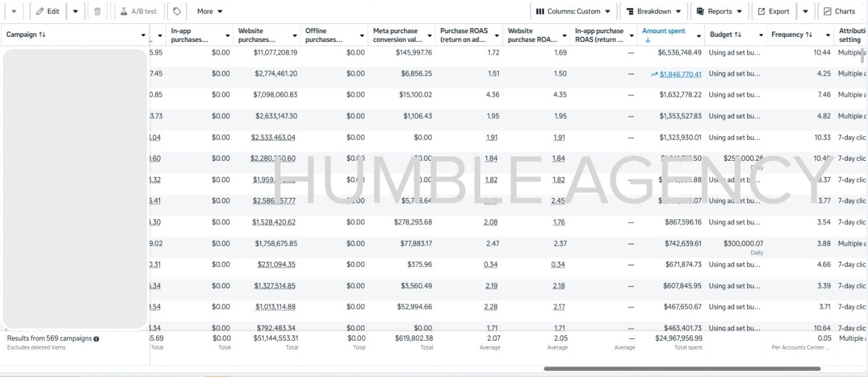Click the Edit pencil button

pos(48,11)
